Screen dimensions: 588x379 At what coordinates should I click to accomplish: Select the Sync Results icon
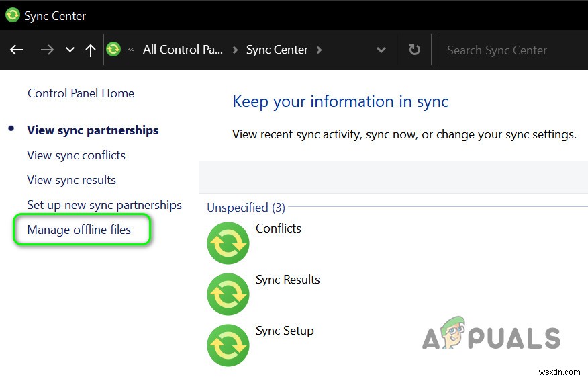click(228, 294)
